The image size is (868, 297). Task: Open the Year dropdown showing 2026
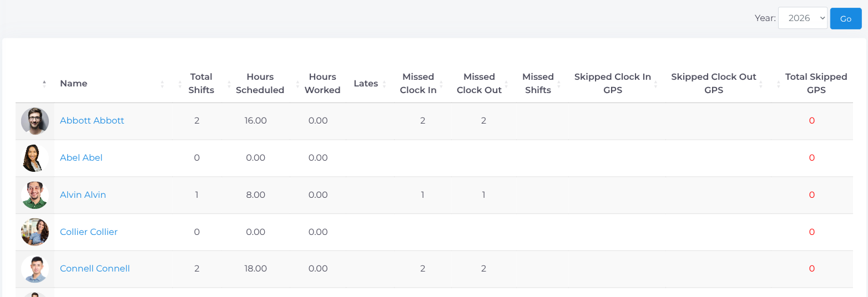[x=803, y=18]
